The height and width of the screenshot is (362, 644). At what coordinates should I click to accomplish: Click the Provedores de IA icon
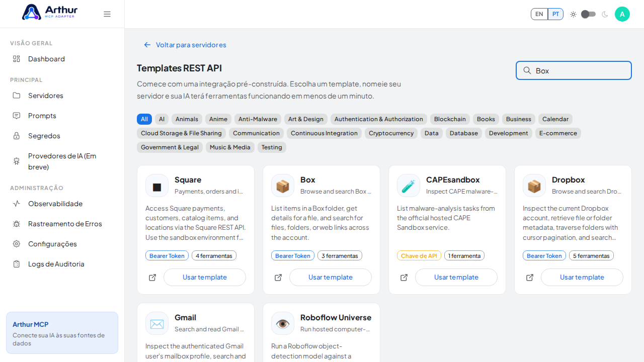pos(17,161)
